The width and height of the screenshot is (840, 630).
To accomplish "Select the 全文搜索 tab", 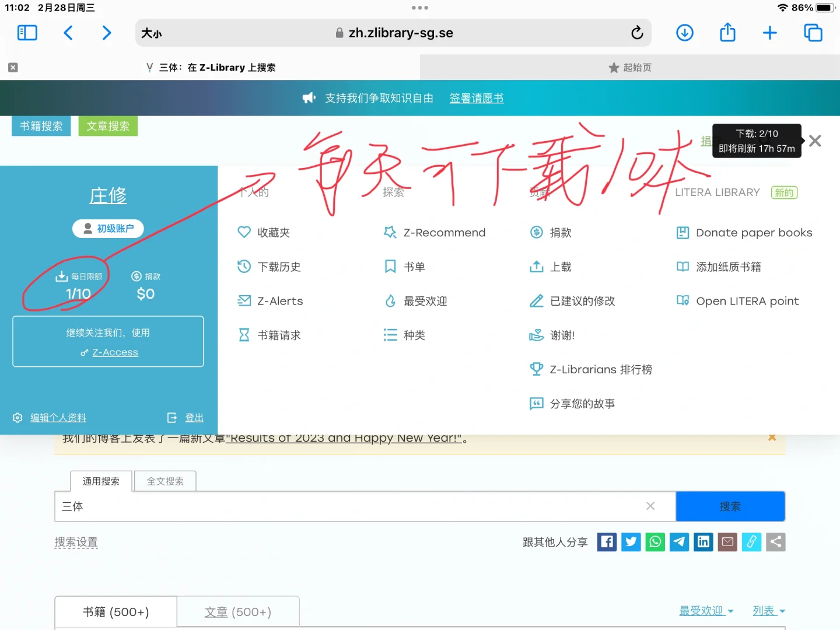I will pyautogui.click(x=165, y=481).
